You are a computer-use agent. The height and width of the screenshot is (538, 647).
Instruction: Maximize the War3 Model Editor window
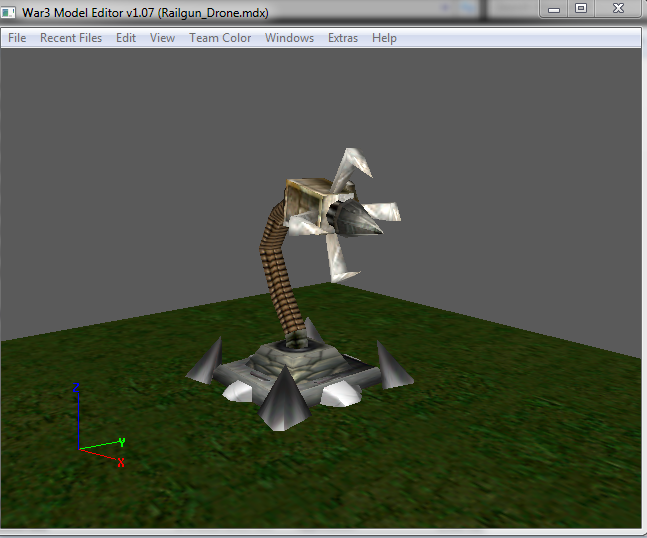pos(581,9)
